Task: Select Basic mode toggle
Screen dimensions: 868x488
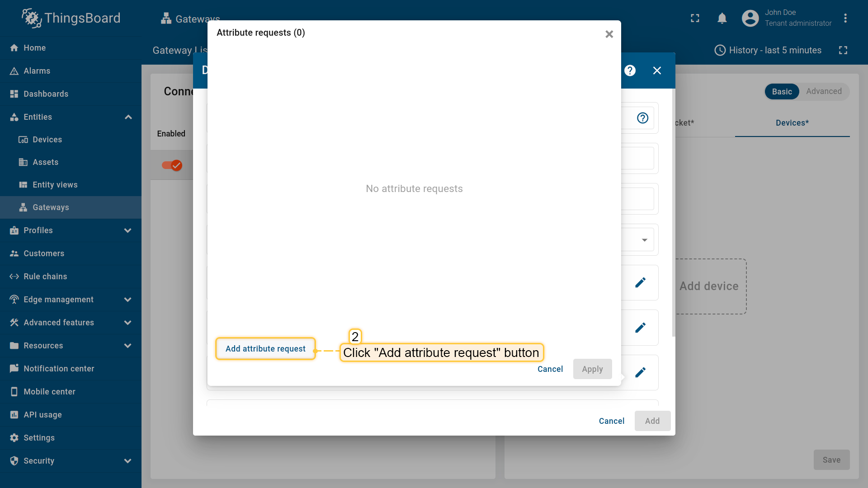Action: pos(782,91)
